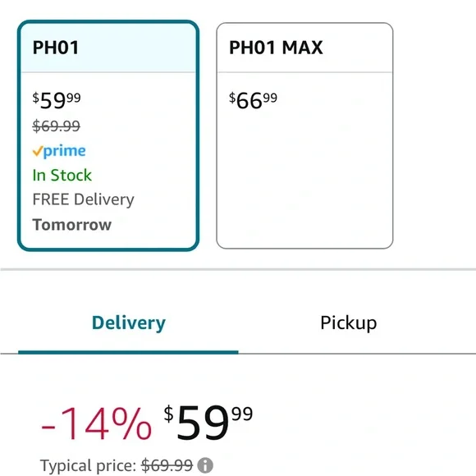Switch to the Pickup tab

point(349,323)
